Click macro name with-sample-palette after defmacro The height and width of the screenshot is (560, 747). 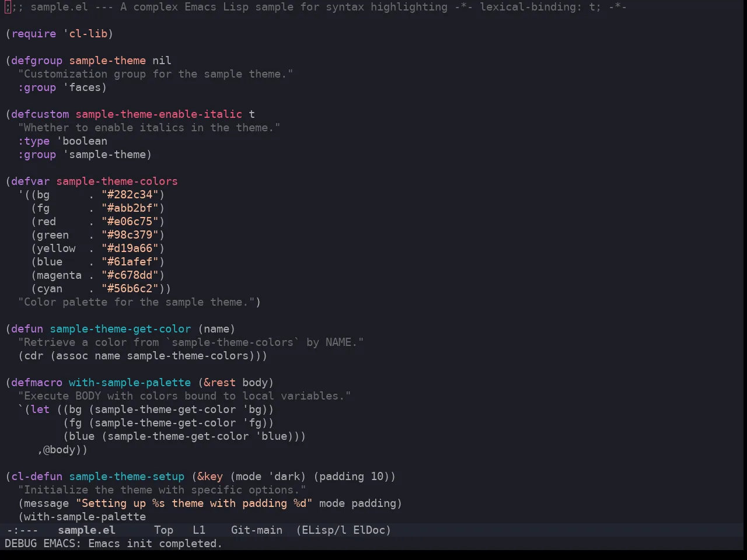point(130,383)
